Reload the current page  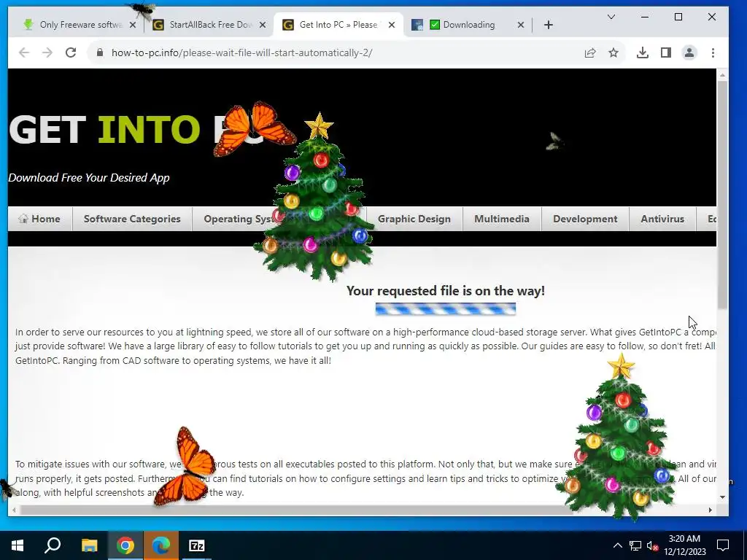click(x=71, y=52)
